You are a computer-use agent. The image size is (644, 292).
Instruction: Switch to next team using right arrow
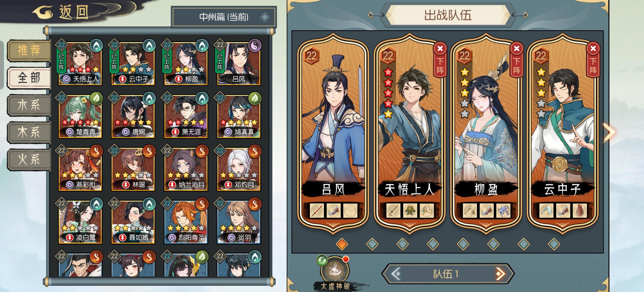coord(500,274)
